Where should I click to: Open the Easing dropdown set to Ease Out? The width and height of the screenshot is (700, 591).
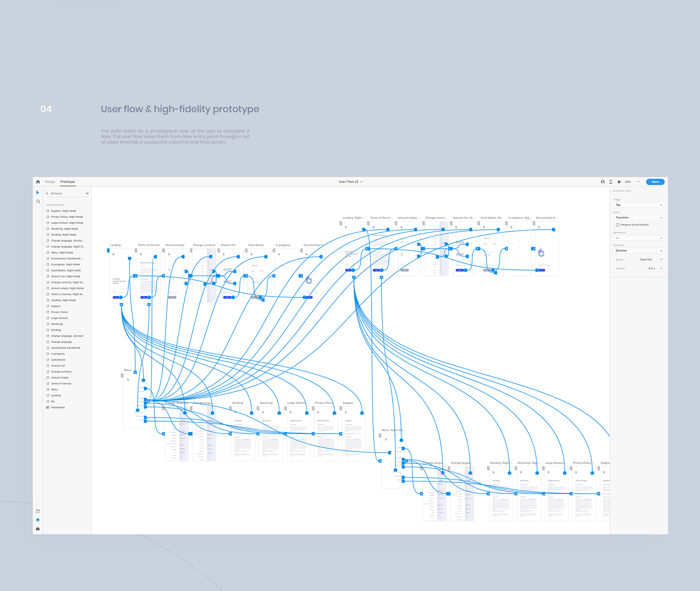(x=651, y=260)
